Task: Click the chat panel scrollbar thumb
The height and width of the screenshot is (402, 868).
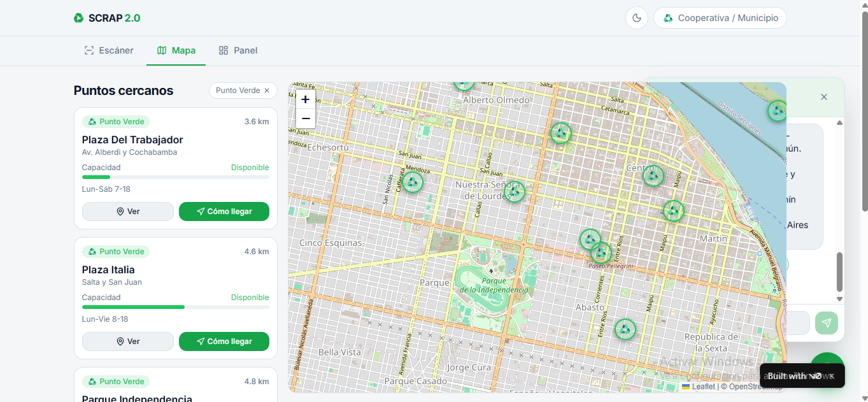Action: tap(839, 272)
